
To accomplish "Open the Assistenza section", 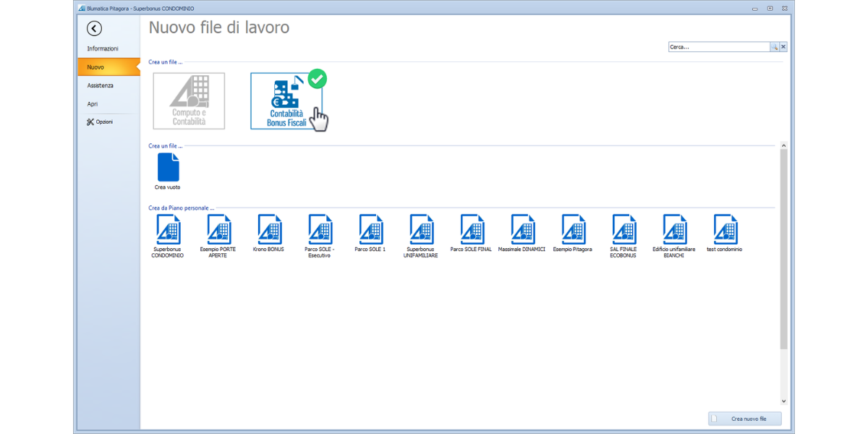I will coord(101,85).
